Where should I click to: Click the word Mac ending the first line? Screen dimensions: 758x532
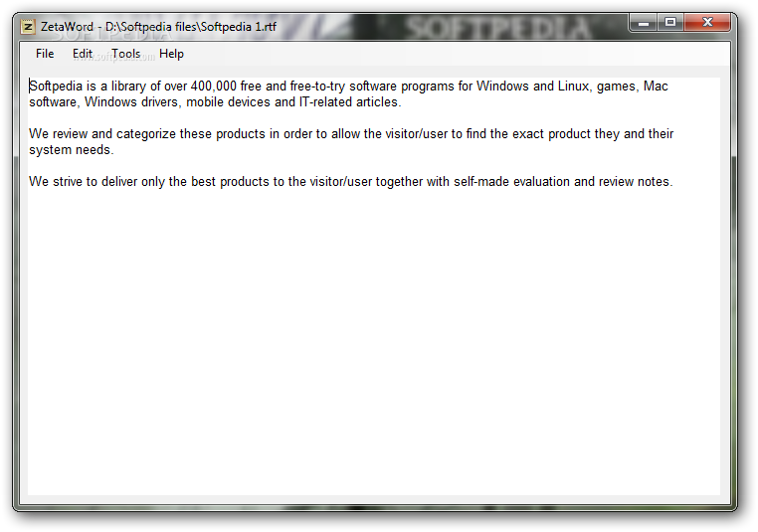click(656, 86)
